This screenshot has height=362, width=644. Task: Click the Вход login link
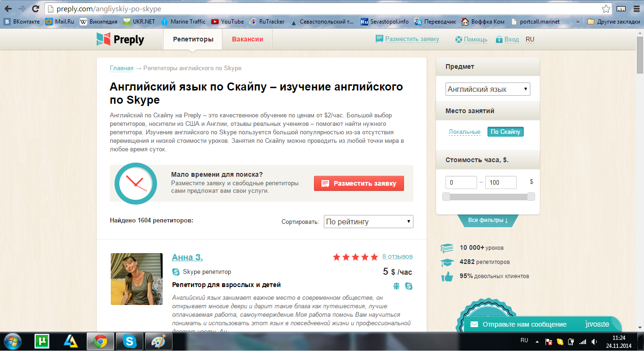coord(507,40)
